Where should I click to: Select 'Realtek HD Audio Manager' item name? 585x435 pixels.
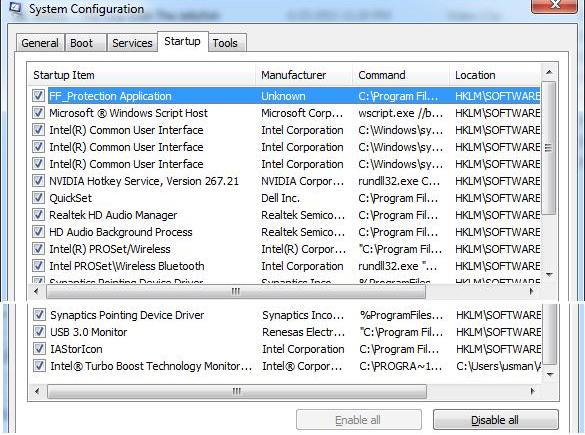point(113,215)
